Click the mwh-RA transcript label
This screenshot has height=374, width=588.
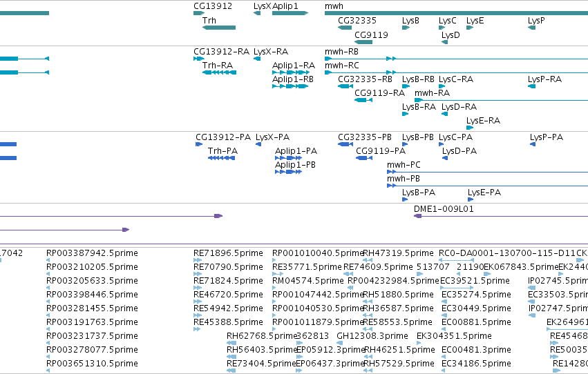(x=432, y=93)
